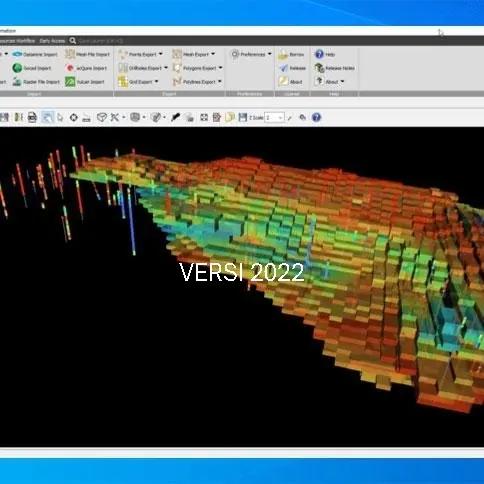Expand the About dropdown in the Help group
The width and height of the screenshot is (484, 484).
[342, 82]
